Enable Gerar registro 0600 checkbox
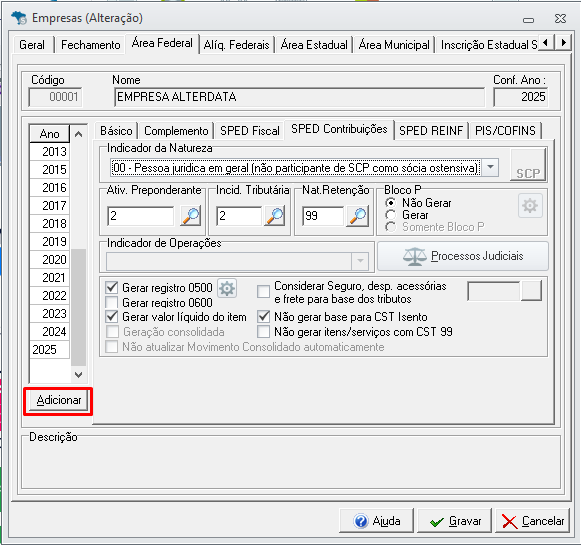This screenshot has height=545, width=581. [x=112, y=302]
